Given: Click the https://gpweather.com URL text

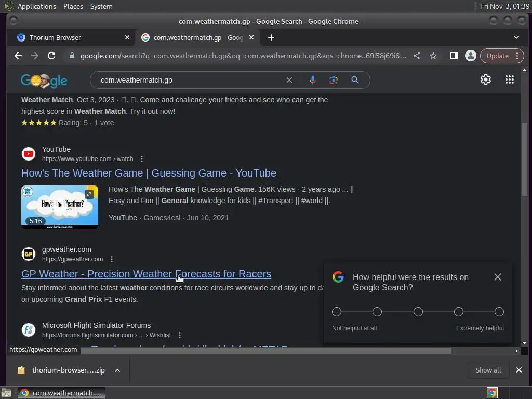Looking at the screenshot, I should 72,259.
